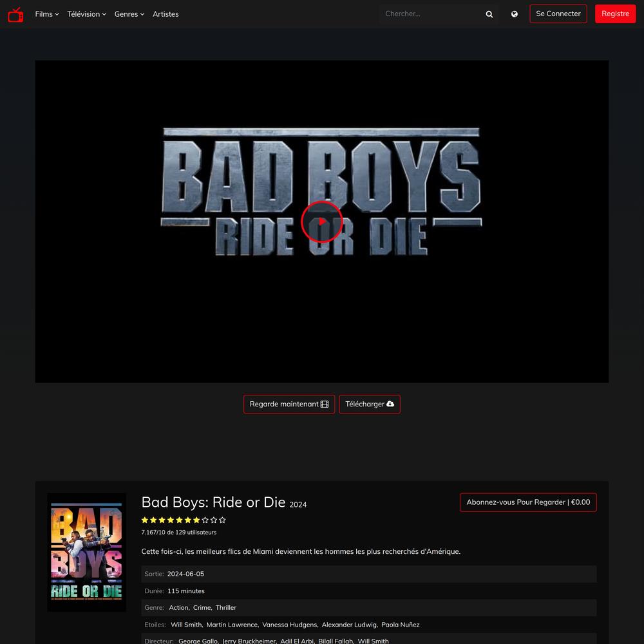Click the seventh rating star

[x=196, y=520]
